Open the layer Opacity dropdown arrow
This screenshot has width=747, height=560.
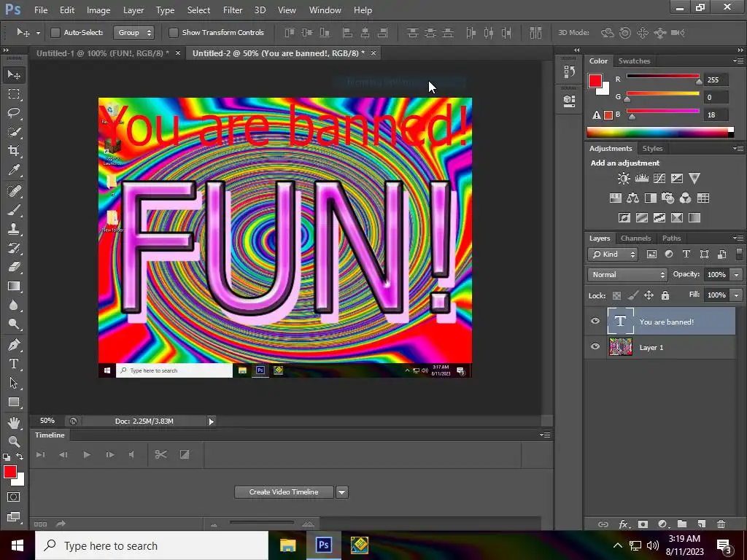(x=736, y=275)
